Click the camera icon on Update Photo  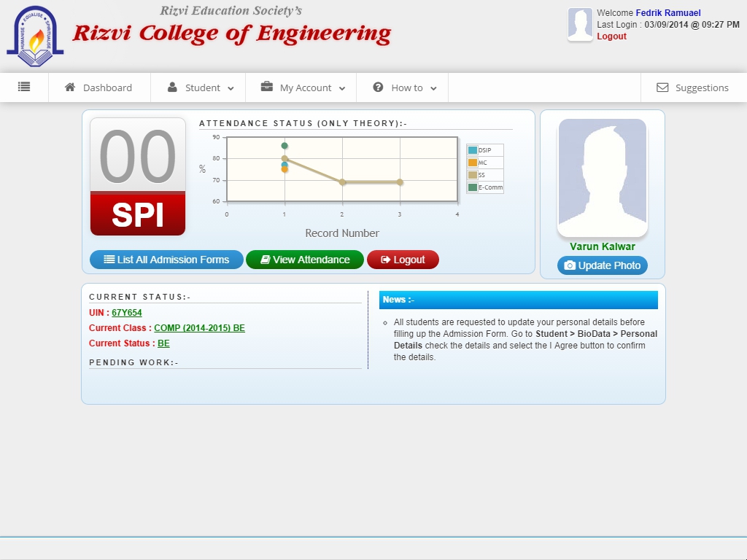pos(570,265)
